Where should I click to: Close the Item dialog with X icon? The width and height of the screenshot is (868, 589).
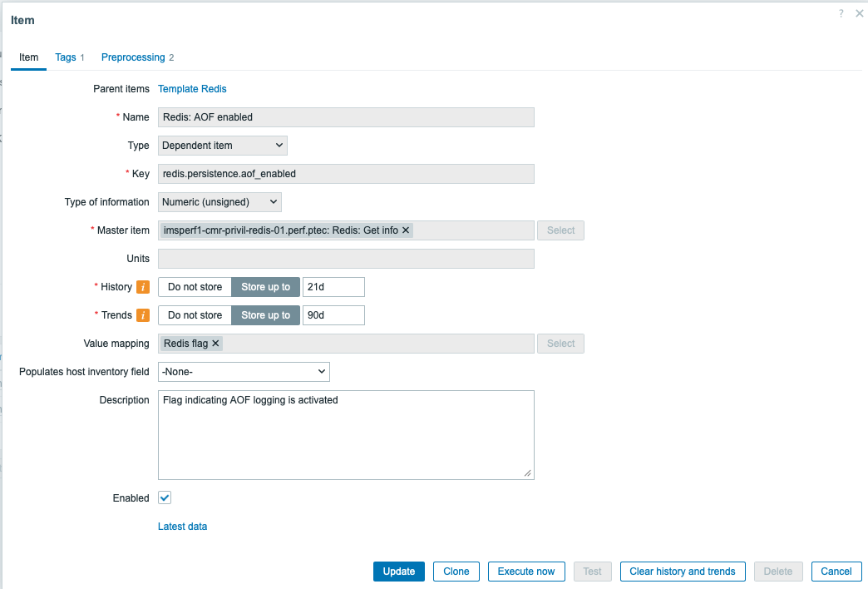860,13
